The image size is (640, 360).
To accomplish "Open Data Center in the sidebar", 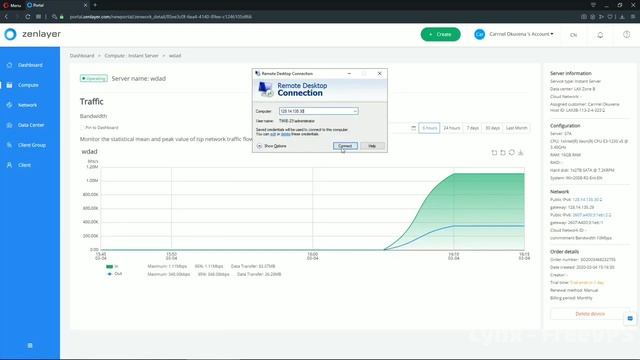I will 30,125.
